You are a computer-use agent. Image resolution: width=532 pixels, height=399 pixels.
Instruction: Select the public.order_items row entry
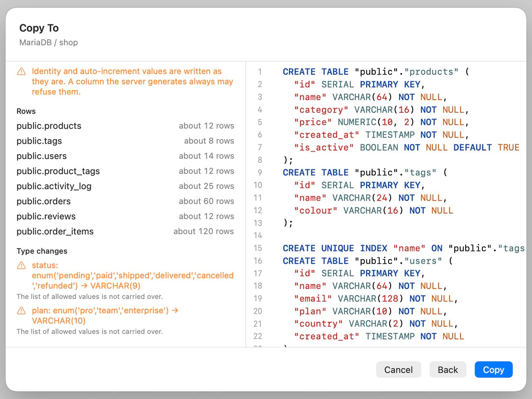click(125, 232)
